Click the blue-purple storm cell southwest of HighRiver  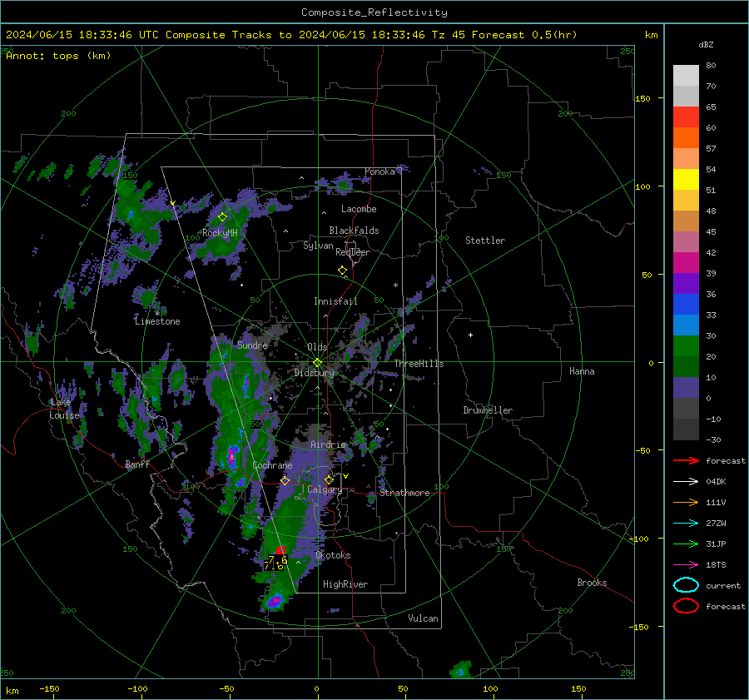point(275,601)
